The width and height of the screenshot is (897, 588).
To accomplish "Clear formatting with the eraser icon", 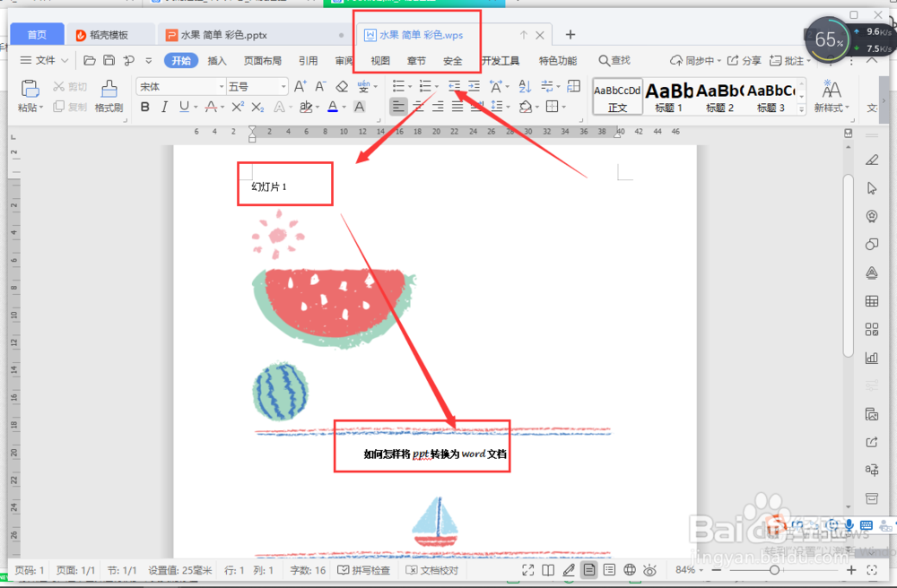I will [x=341, y=87].
